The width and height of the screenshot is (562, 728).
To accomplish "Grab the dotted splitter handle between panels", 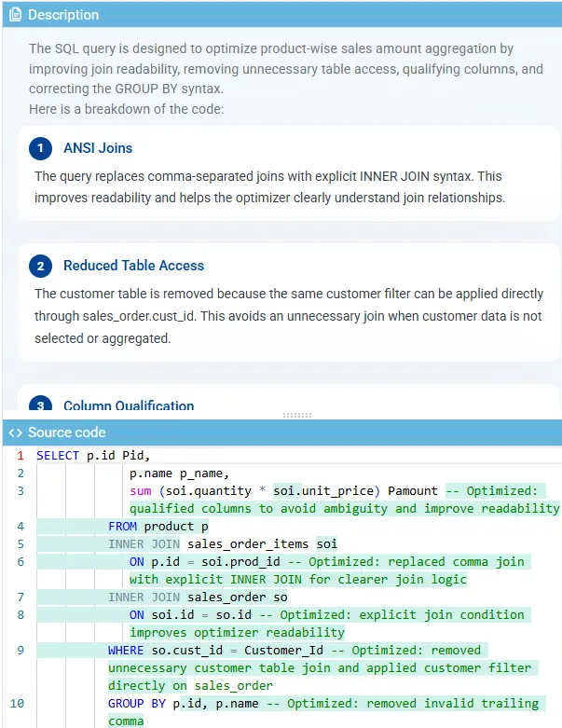I will (297, 415).
